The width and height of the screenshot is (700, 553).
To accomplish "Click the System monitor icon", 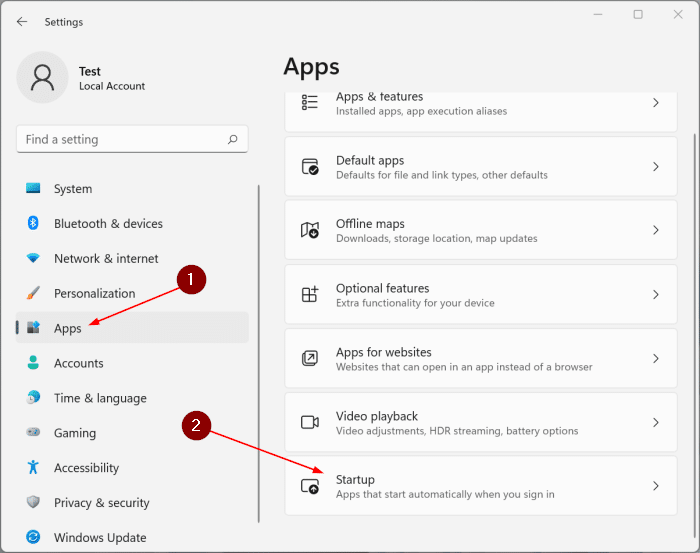I will (33, 188).
